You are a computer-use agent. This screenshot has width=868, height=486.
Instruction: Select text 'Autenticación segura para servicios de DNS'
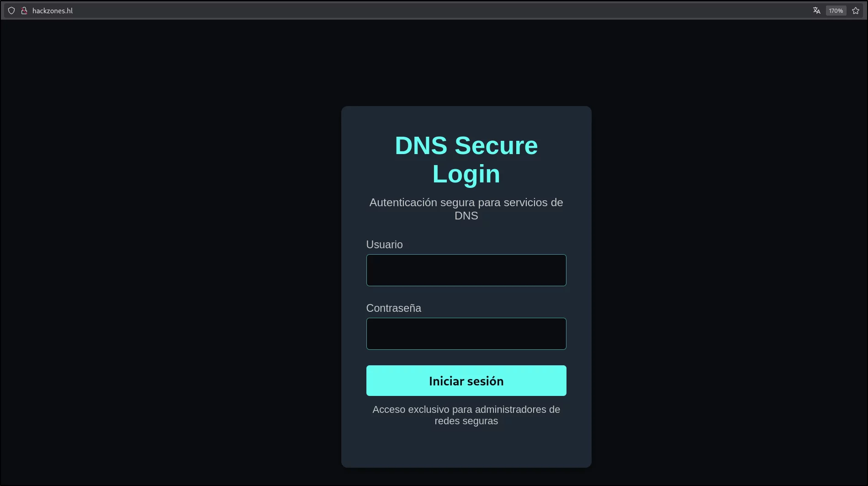pos(466,209)
